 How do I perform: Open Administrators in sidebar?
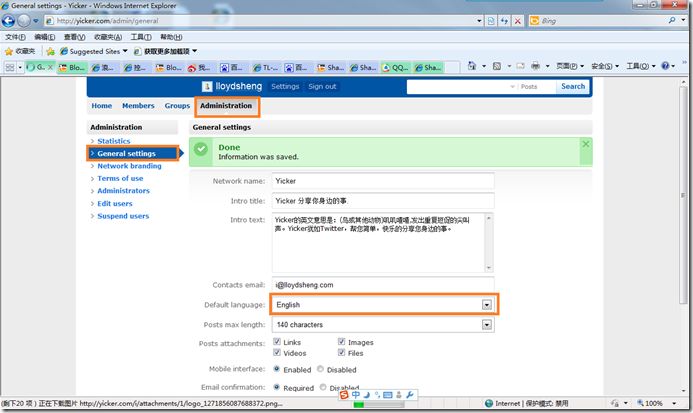click(123, 191)
